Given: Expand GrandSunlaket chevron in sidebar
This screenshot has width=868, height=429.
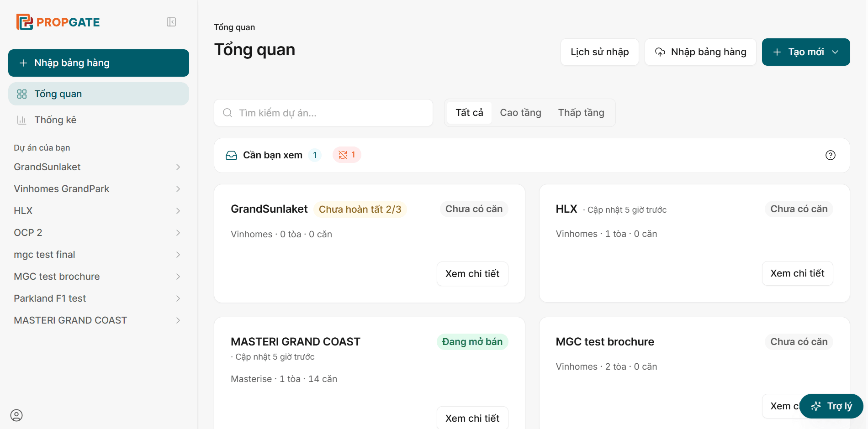Looking at the screenshot, I should tap(178, 167).
